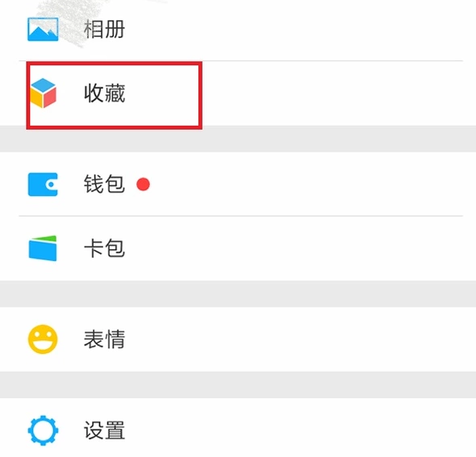The width and height of the screenshot is (476, 457).
Task: Go to 设置 via its text label
Action: (x=104, y=430)
